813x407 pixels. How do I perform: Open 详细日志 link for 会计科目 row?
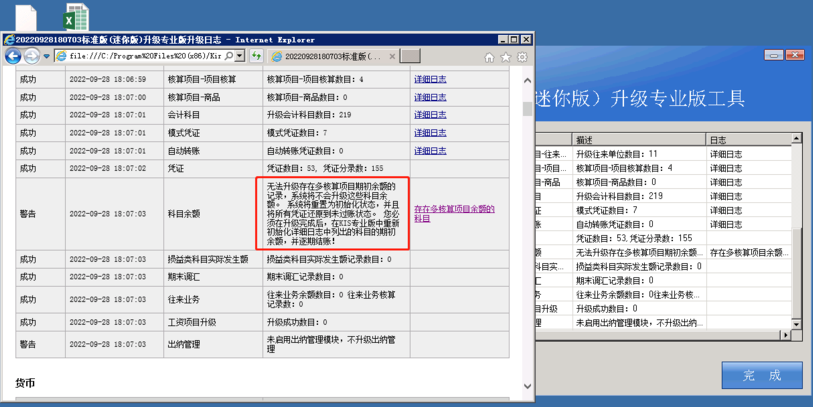[430, 115]
